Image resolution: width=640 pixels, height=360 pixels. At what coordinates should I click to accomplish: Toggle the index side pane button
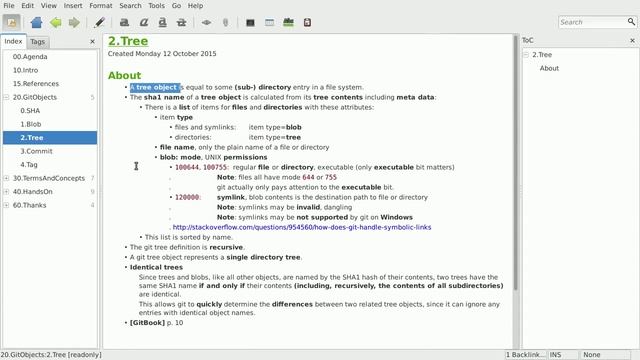click(x=11, y=22)
